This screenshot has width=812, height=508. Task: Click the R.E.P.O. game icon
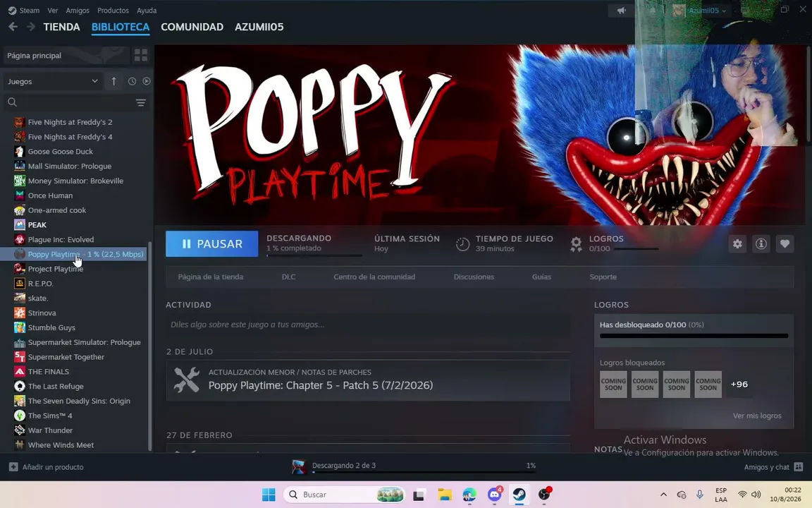coord(20,284)
